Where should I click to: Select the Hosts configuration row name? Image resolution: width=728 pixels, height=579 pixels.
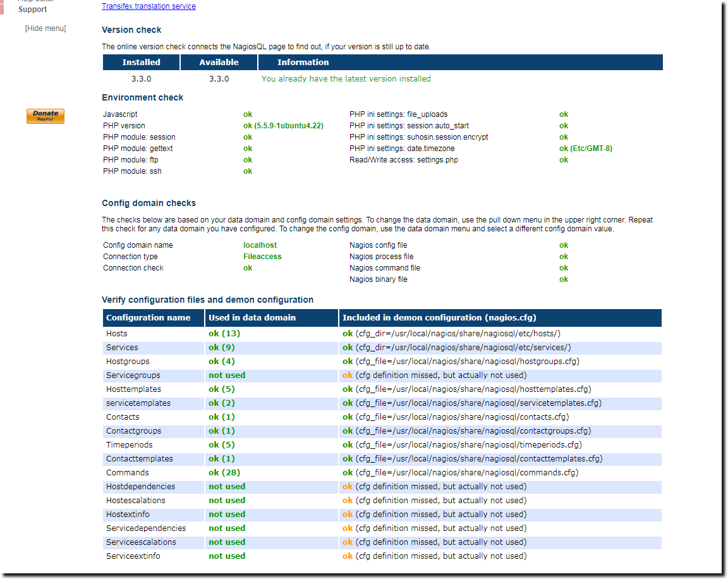(116, 333)
